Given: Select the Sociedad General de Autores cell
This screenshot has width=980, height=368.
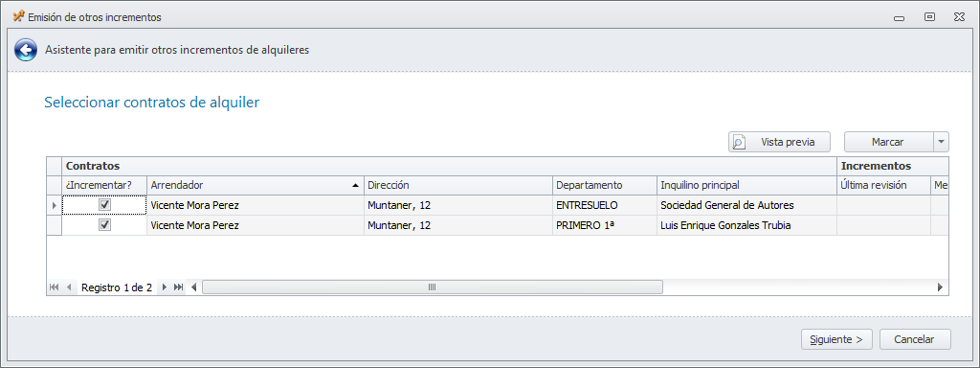Looking at the screenshot, I should click(x=746, y=205).
